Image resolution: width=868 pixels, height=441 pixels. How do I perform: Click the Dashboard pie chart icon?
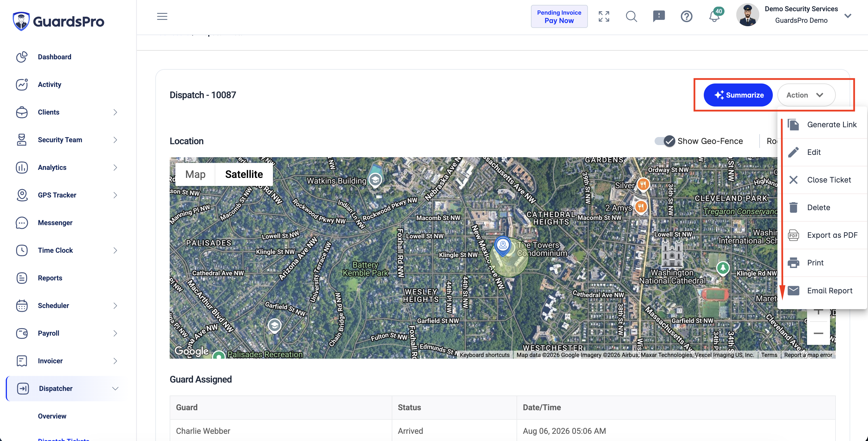22,57
